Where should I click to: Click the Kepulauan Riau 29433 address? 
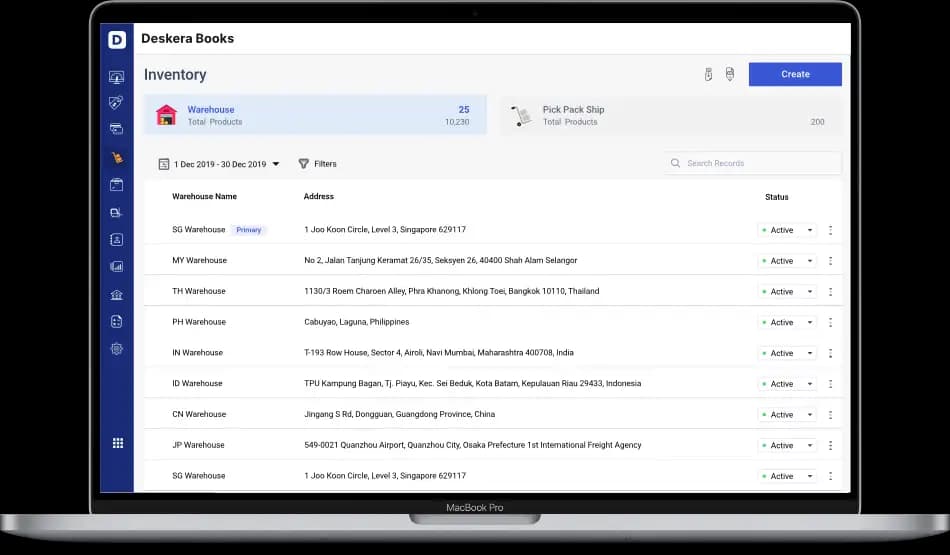473,384
